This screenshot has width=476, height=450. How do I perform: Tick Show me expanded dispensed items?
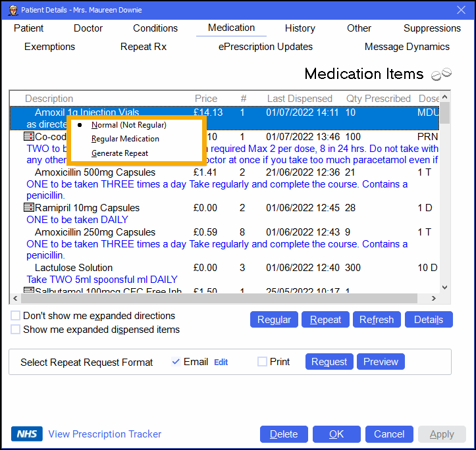pyautogui.click(x=16, y=330)
